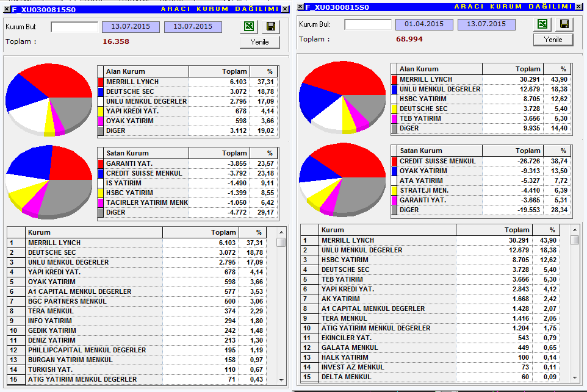Click the left panel Kurum Bul input field
The image size is (587, 392).
point(74,27)
